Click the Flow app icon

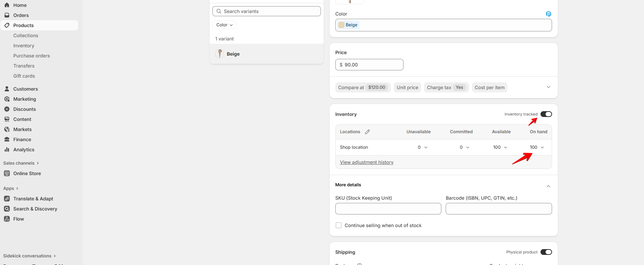point(7,219)
